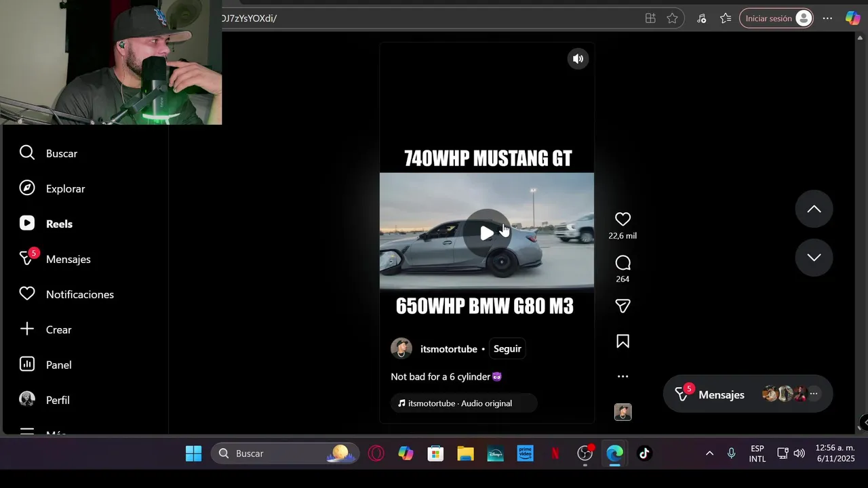This screenshot has height=488, width=868.
Task: Open clock showing 12:56 a. m.
Action: 835,453
